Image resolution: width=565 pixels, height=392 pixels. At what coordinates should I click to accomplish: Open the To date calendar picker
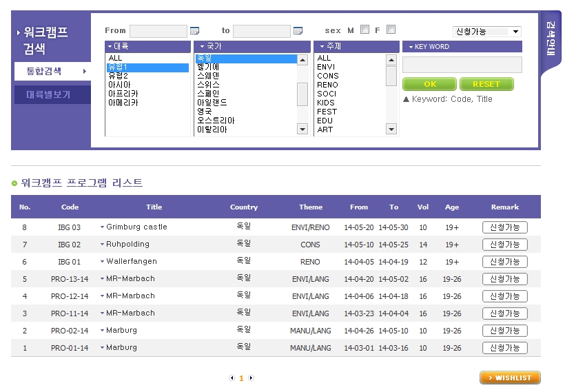[298, 30]
